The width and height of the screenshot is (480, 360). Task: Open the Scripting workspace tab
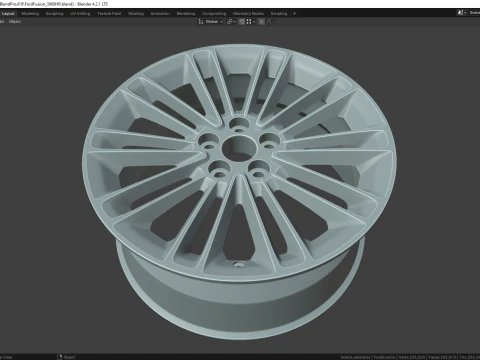click(x=279, y=14)
